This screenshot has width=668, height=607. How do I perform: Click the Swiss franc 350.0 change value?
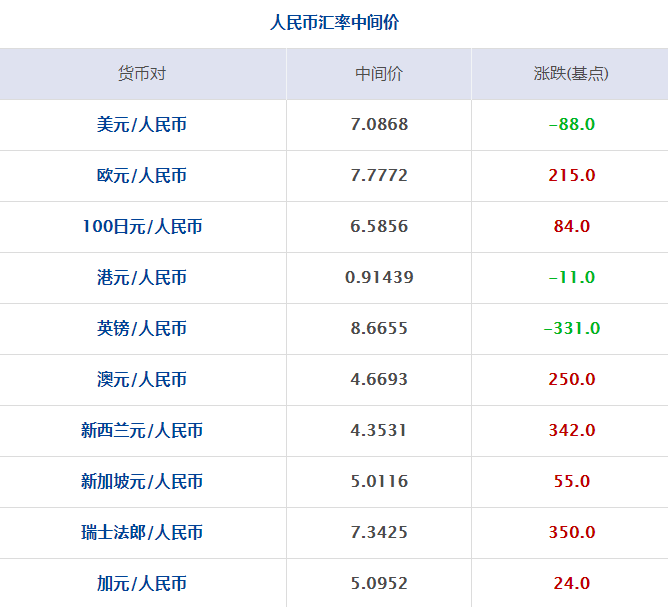(572, 533)
